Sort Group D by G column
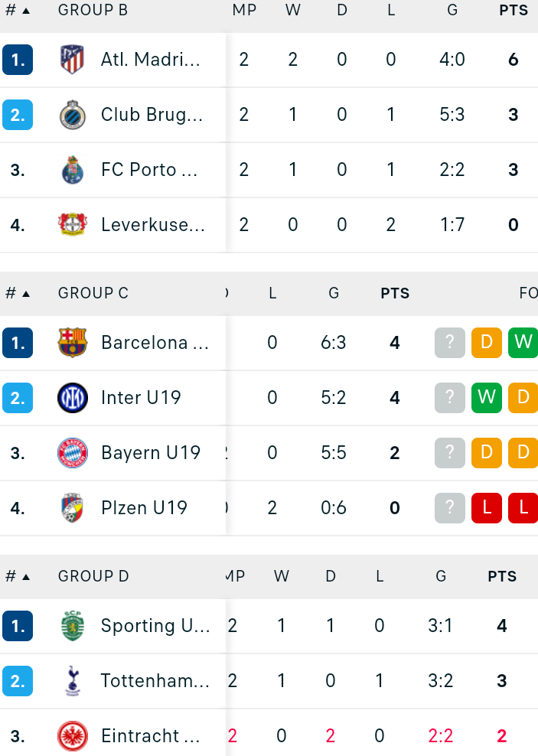The width and height of the screenshot is (538, 756). [x=441, y=576]
